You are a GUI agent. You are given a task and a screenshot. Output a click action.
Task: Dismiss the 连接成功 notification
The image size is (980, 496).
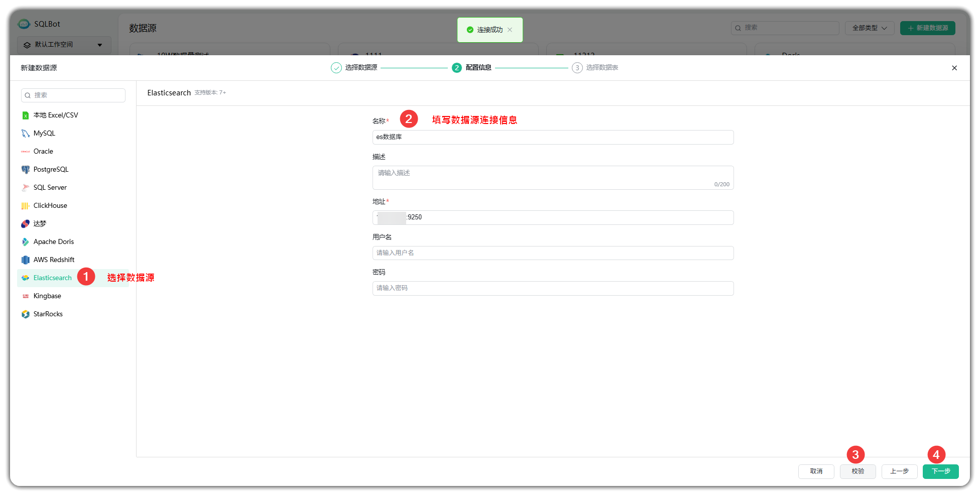click(510, 30)
